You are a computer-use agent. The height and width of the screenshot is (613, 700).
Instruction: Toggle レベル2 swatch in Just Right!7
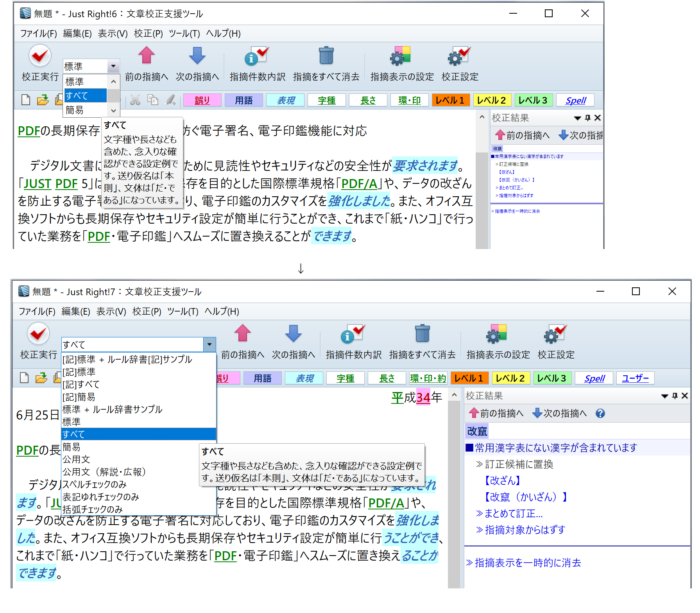[510, 378]
